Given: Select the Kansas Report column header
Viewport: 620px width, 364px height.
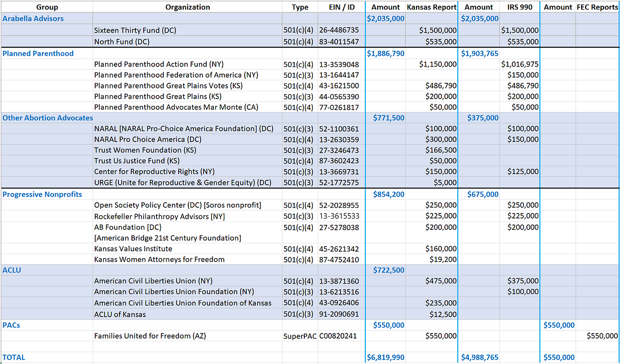Looking at the screenshot, I should [431, 7].
